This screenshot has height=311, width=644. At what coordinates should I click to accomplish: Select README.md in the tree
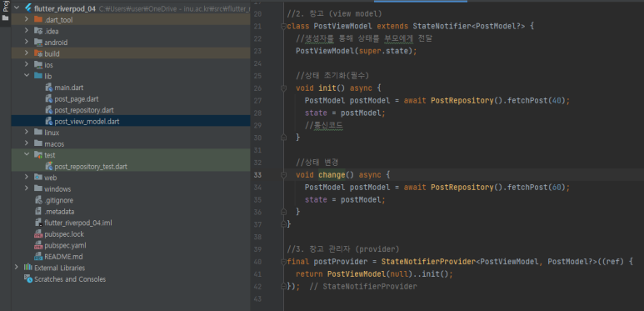coord(62,257)
